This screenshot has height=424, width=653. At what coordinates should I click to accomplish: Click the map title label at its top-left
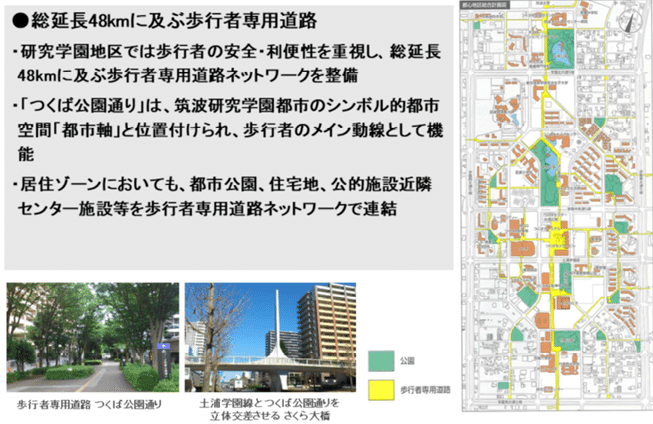[x=485, y=5]
